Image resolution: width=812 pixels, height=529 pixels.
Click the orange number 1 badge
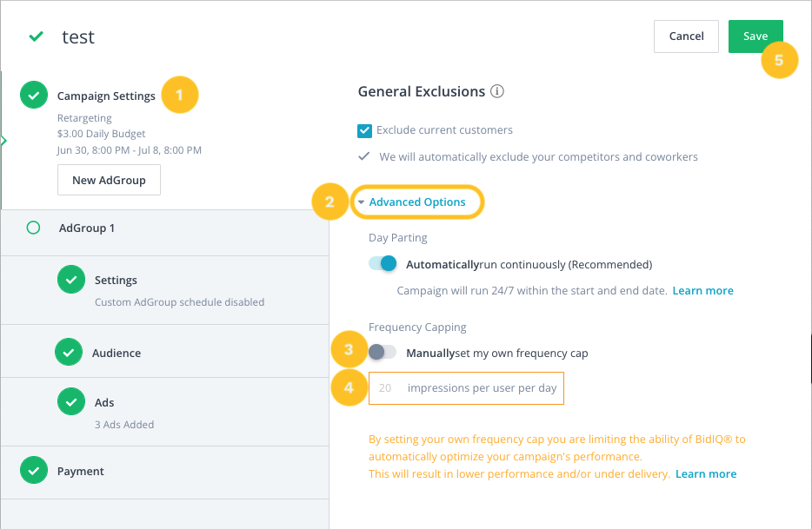click(x=180, y=94)
